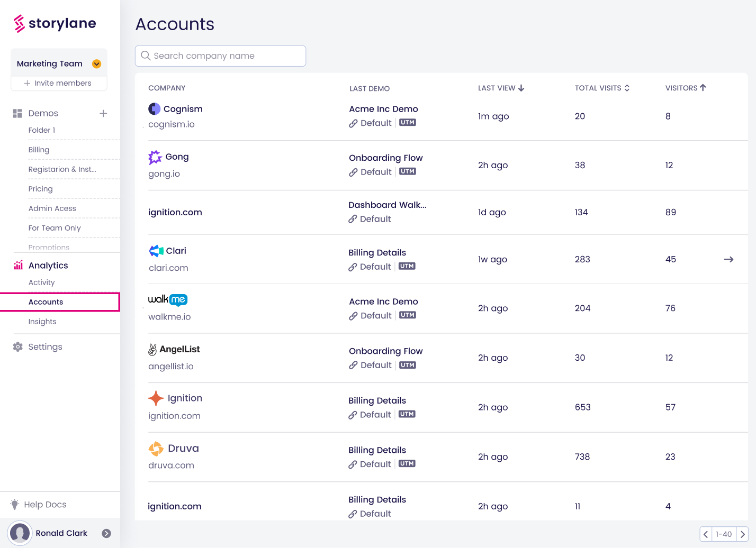Open the Billing folder
This screenshot has width=756, height=548.
click(39, 150)
